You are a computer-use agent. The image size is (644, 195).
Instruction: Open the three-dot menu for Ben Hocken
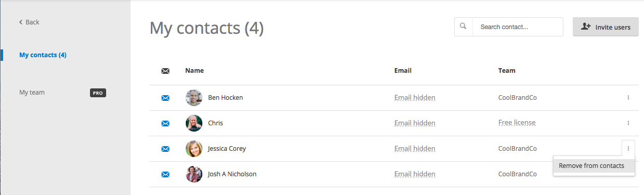click(628, 98)
